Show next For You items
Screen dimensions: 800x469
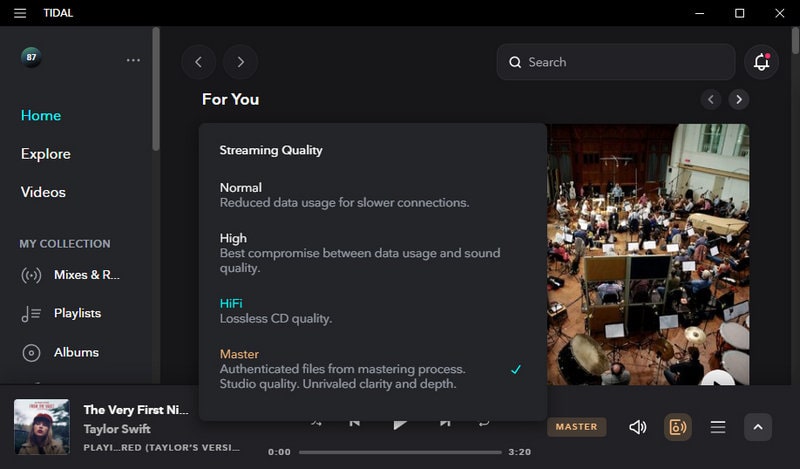click(739, 100)
